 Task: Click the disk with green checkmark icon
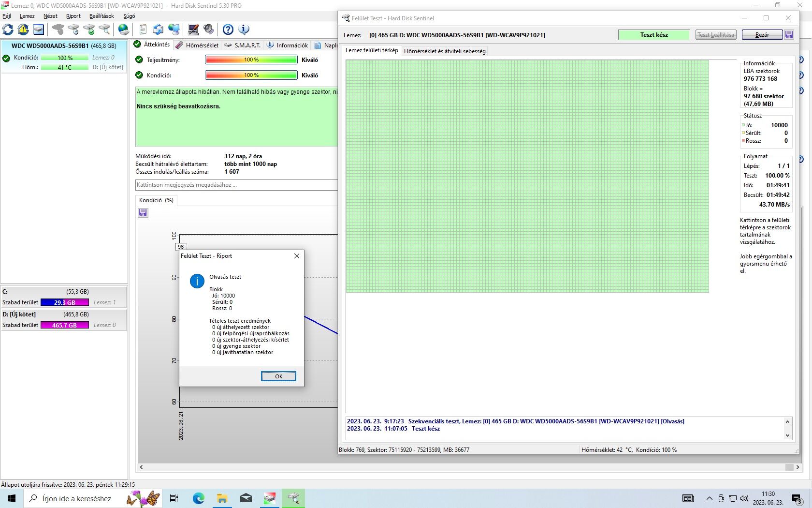89,30
